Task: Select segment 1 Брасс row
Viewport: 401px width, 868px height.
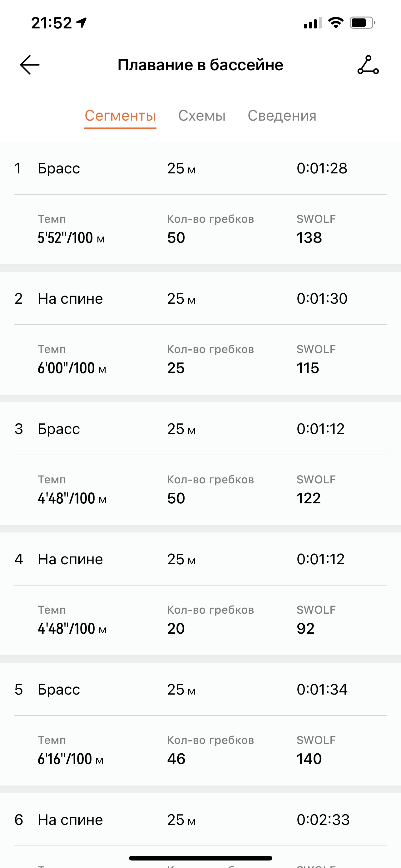Action: pyautogui.click(x=59, y=168)
